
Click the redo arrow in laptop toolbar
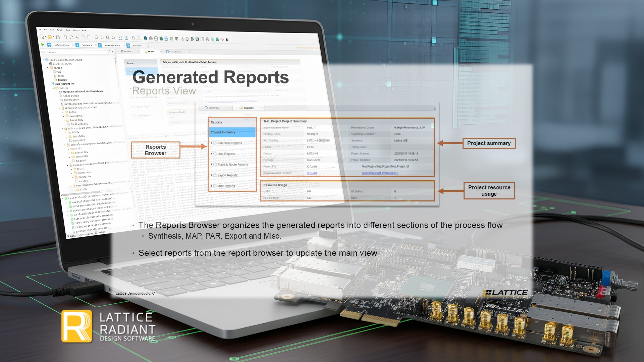tap(71, 37)
